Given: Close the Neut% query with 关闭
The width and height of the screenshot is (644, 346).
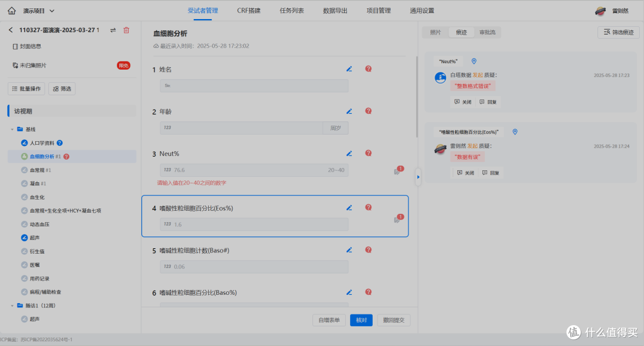Looking at the screenshot, I should [x=463, y=102].
